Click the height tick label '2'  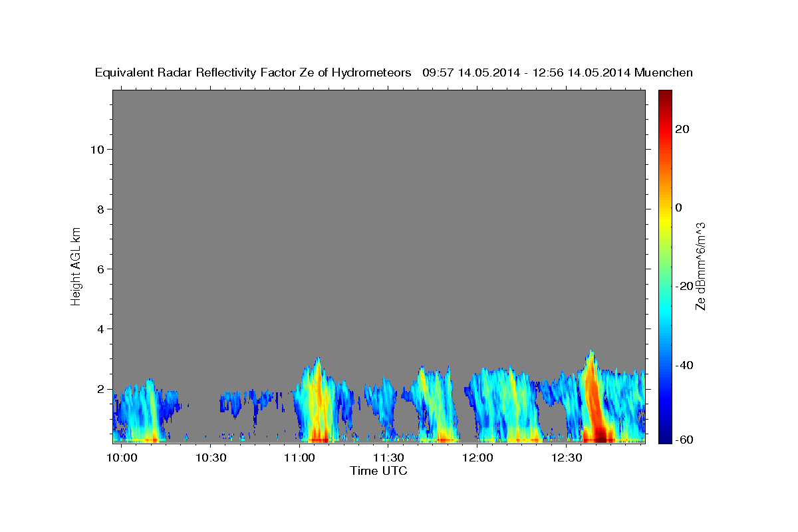[100, 389]
